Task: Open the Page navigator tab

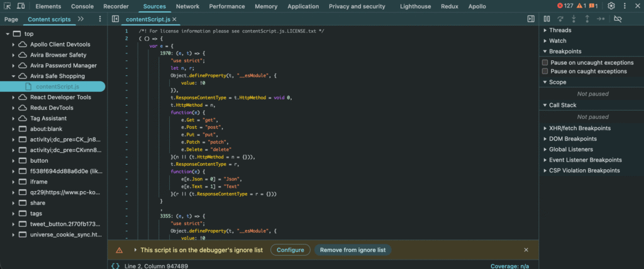Action: pyautogui.click(x=11, y=19)
